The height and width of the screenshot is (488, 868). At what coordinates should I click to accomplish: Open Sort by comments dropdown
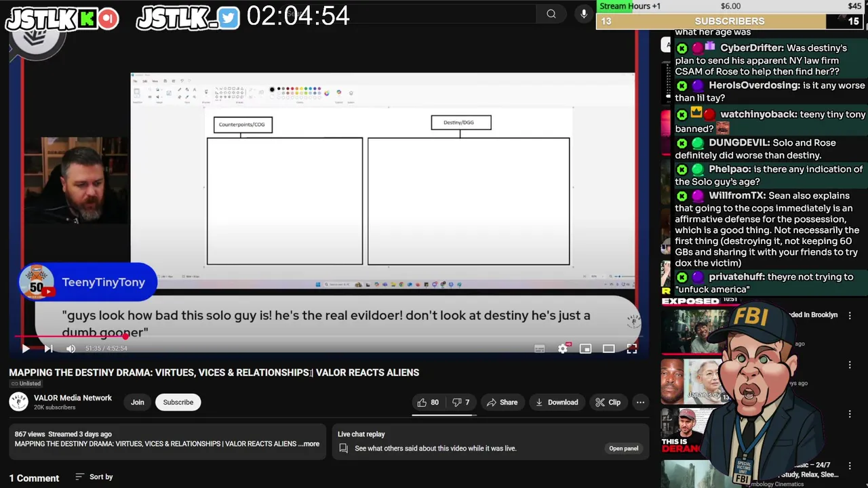click(94, 477)
